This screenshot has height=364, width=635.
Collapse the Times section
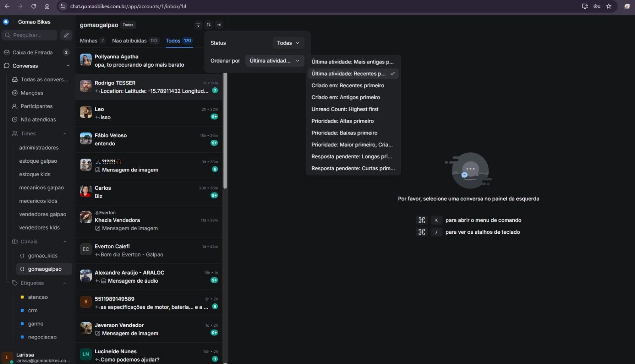[65, 134]
